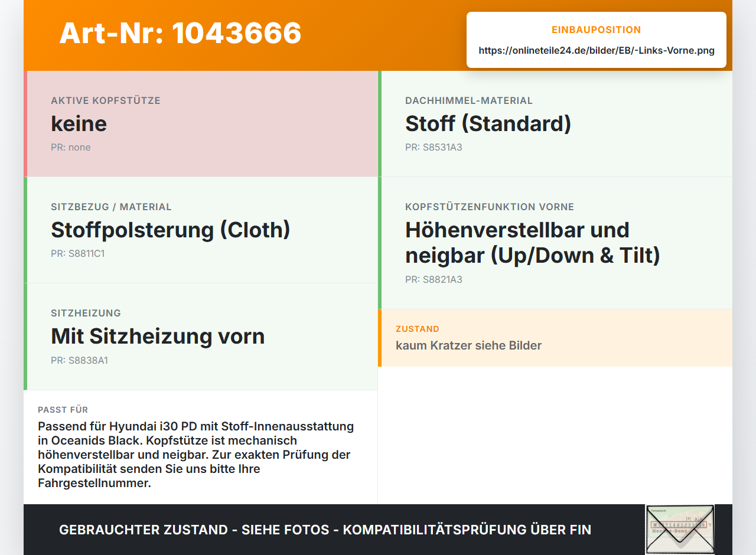
Task: Click 'PR: none' code text
Action: [x=71, y=147]
